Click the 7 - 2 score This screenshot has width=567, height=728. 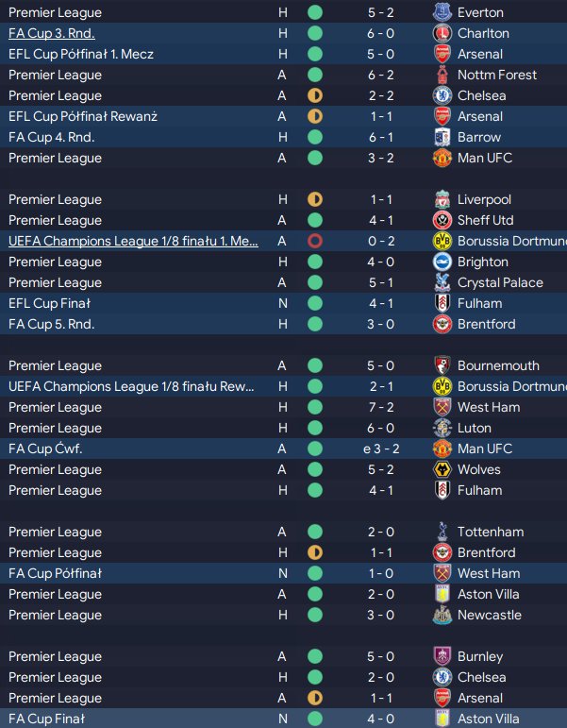384,408
